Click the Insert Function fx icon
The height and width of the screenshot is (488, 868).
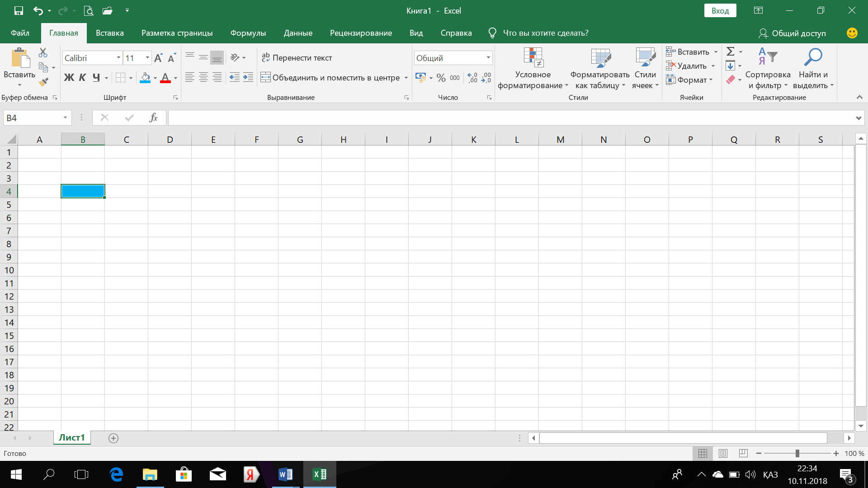(153, 118)
